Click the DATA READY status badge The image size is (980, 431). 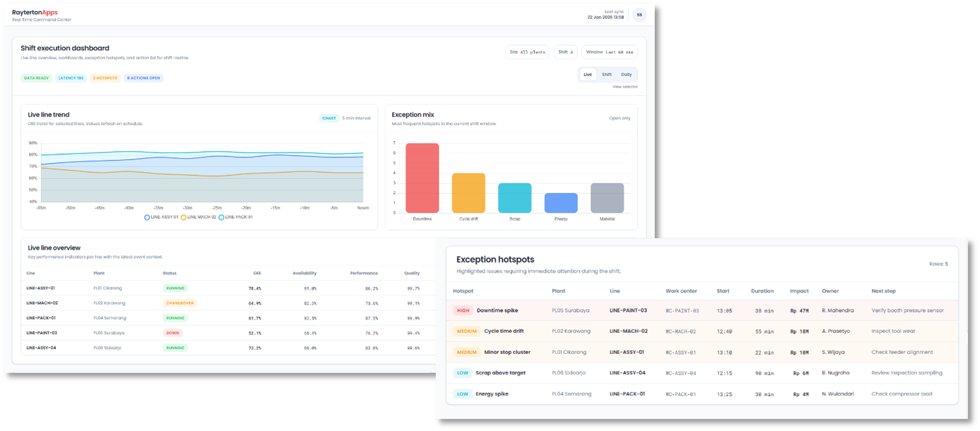[x=36, y=78]
